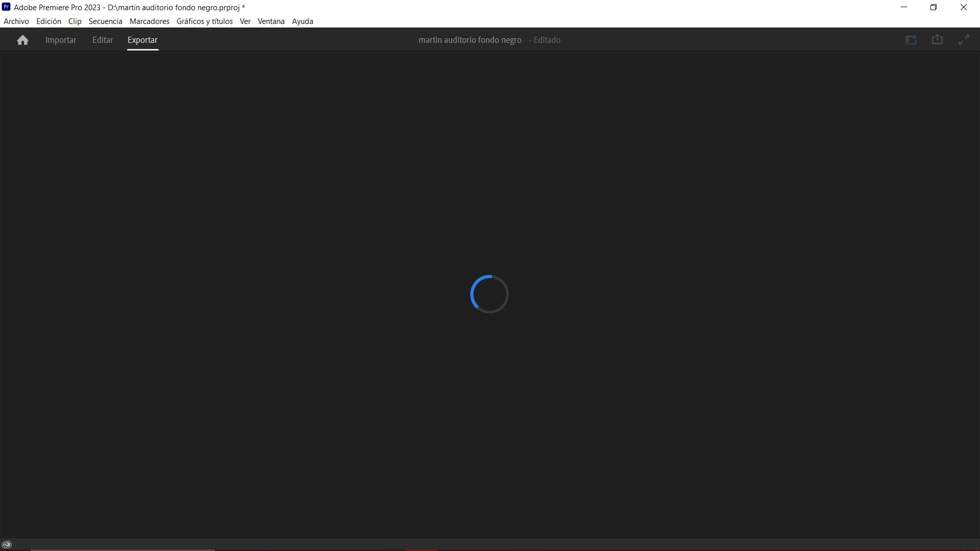Toggle fullscreen video output icon
This screenshot has height=551, width=980.
(x=964, y=40)
